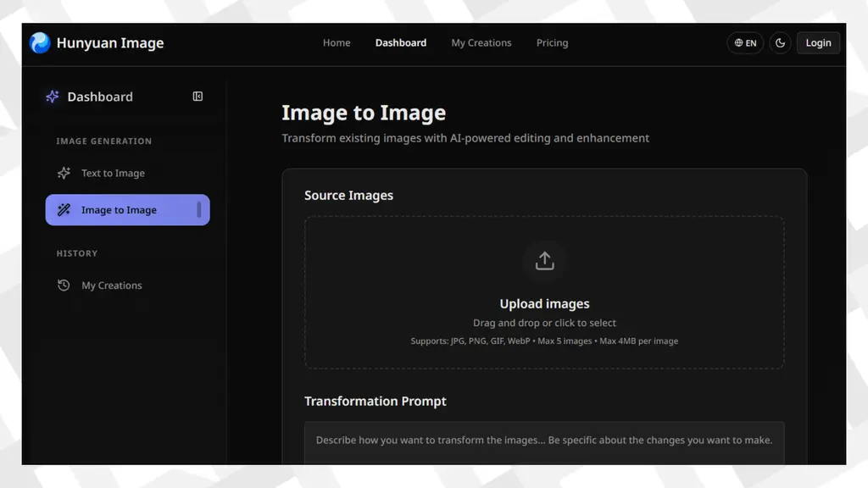868x488 pixels.
Task: Select the Text to Image sparkles icon
Action: (64, 173)
